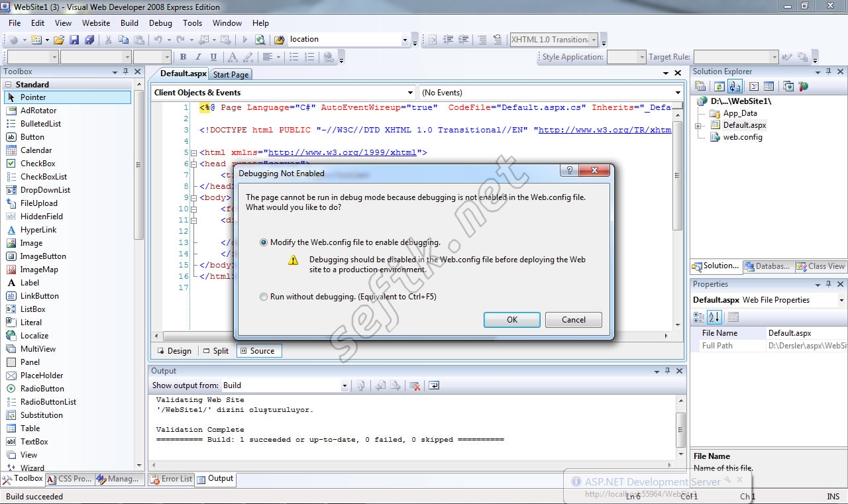Click OK in Debugging Not Enabled dialog
Image resolution: width=848 pixels, height=504 pixels.
(x=512, y=320)
